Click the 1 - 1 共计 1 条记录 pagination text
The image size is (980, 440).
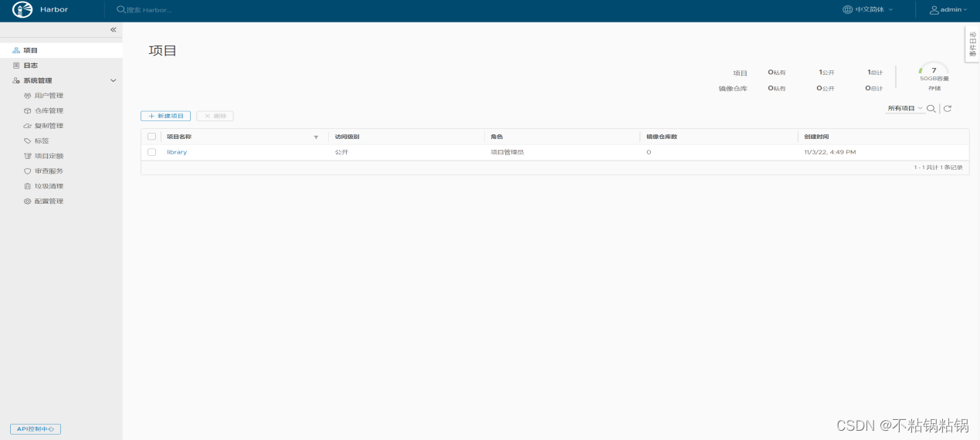(938, 167)
